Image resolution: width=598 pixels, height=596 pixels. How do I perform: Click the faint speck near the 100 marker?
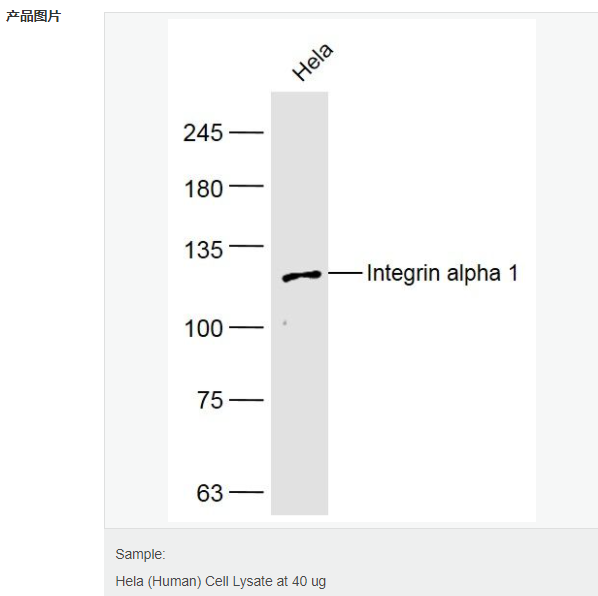285,323
